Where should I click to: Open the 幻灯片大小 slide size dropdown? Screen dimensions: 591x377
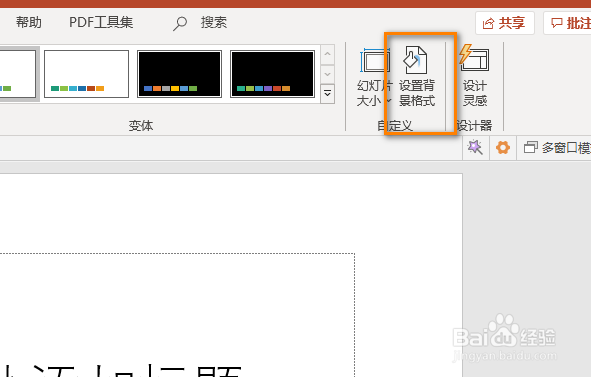click(375, 77)
